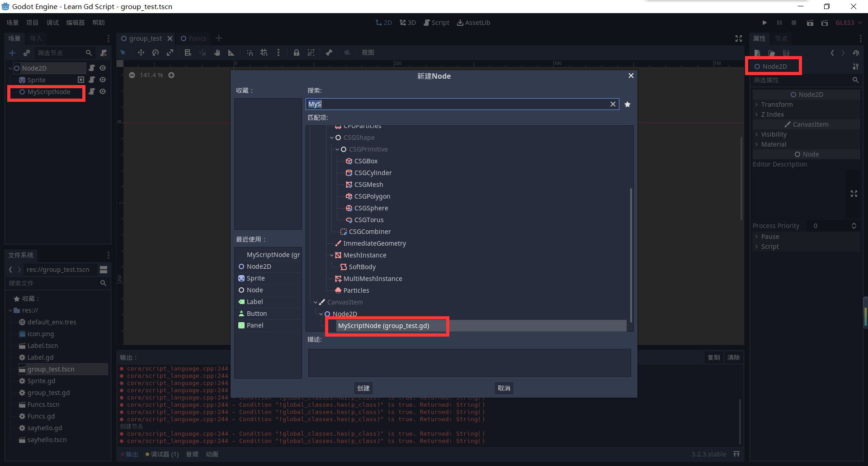
Task: Play the project
Action: point(764,23)
